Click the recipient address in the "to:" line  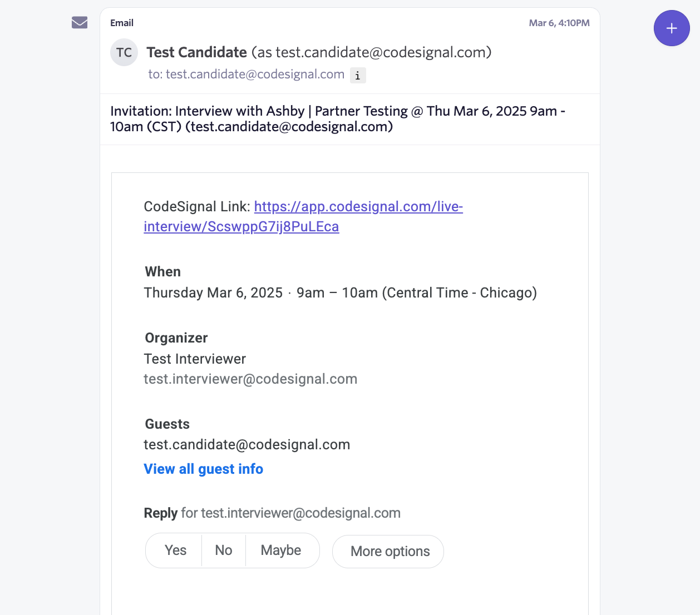[x=255, y=75]
